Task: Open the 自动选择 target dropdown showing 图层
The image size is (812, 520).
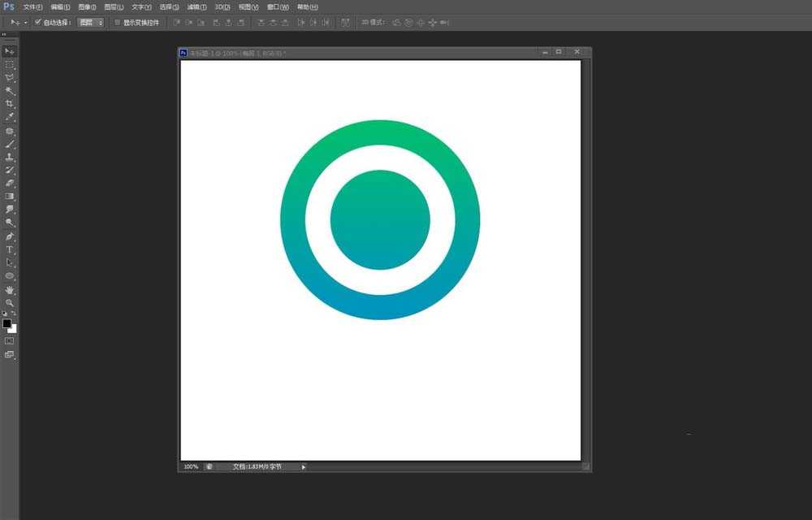Action: (89, 22)
